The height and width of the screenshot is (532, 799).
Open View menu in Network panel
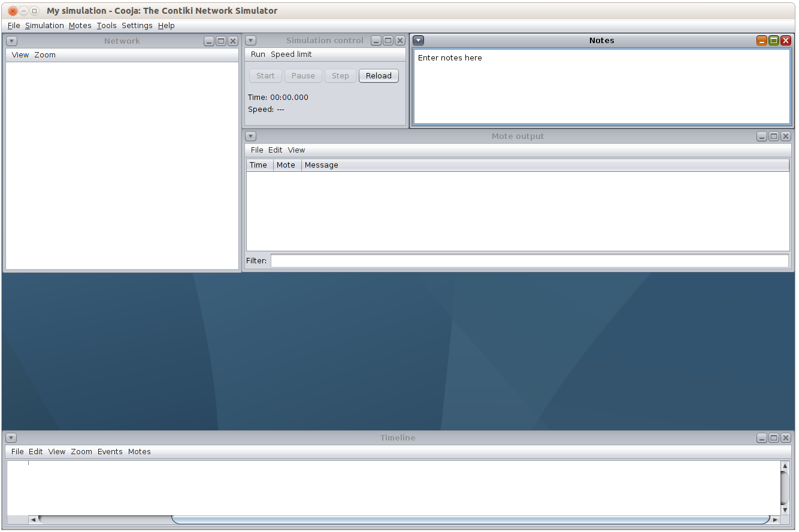pyautogui.click(x=20, y=55)
